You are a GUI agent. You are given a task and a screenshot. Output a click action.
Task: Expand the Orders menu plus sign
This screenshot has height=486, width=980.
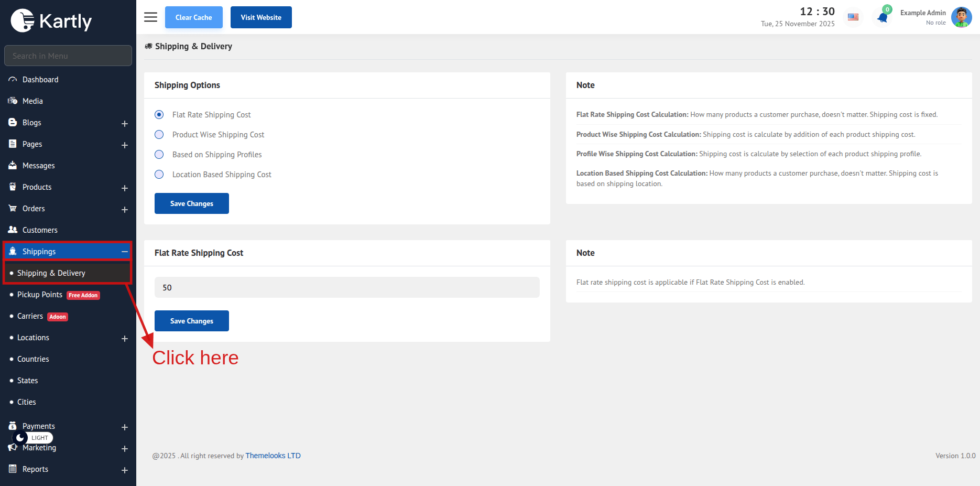tap(125, 209)
